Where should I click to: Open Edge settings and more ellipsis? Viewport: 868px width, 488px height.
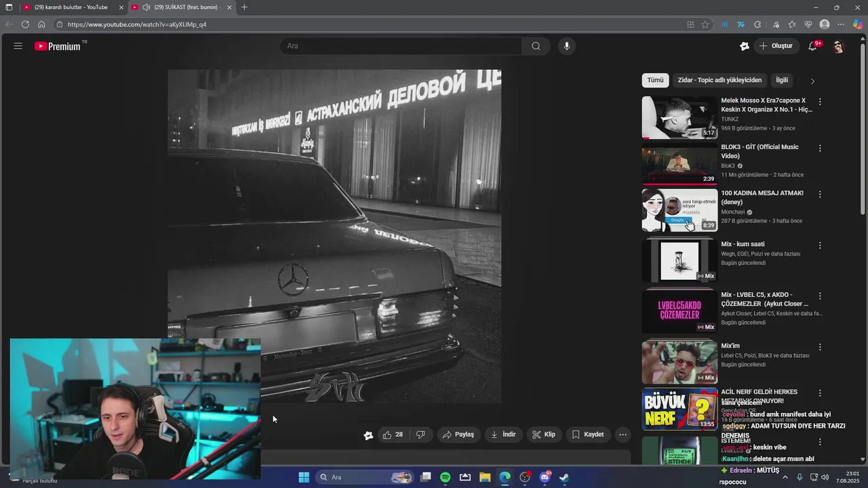(x=842, y=24)
